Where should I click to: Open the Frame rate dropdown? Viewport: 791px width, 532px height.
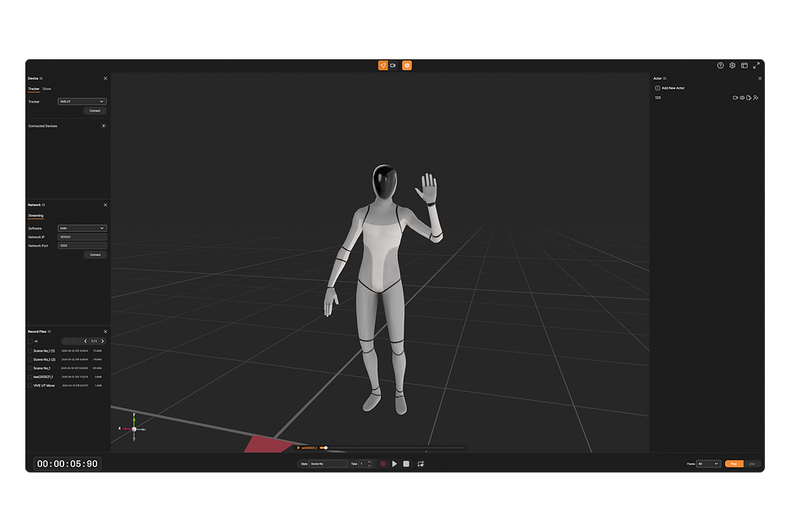point(709,464)
